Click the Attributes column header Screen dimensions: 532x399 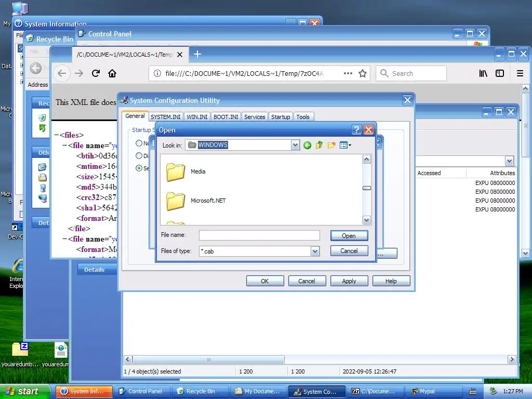pyautogui.click(x=491, y=173)
